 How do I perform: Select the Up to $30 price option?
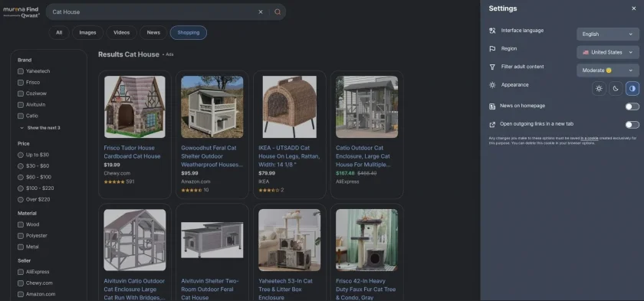[21, 155]
